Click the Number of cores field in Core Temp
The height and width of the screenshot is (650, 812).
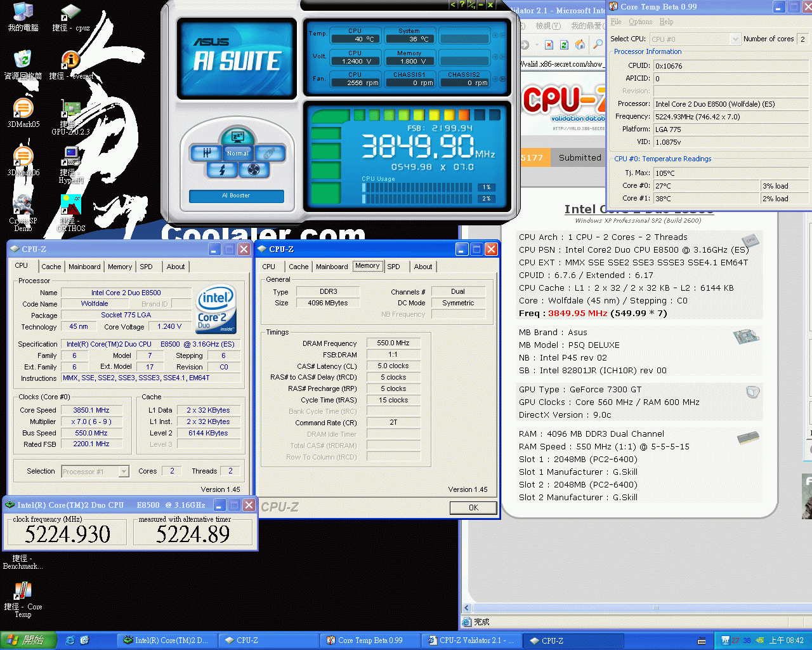[x=802, y=39]
